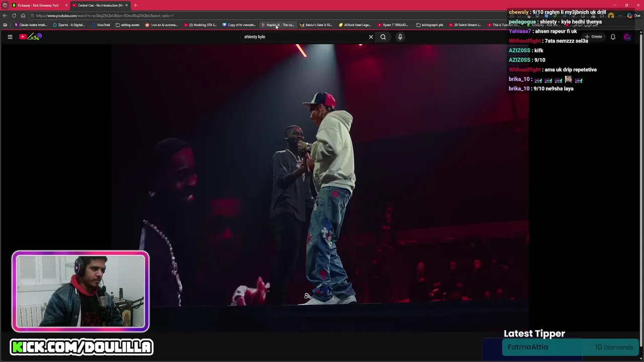Open a new browser tab with plus
This screenshot has width=644, height=362.
click(x=135, y=5)
